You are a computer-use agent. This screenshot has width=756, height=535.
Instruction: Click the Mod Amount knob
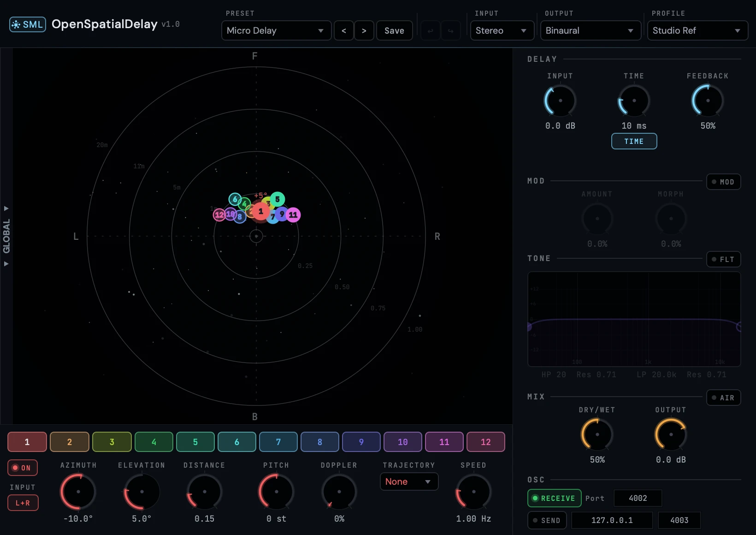pyautogui.click(x=597, y=219)
